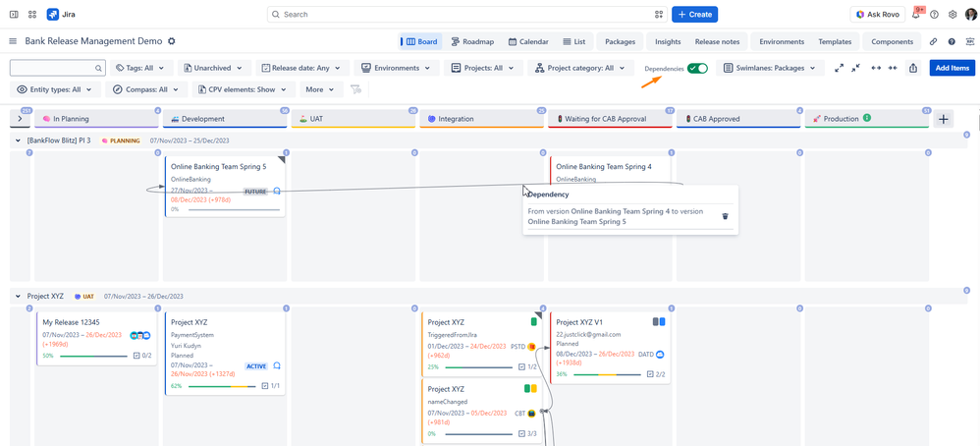Open the My Release 12345 card
Viewport: 980px width, 446px height.
click(x=97, y=339)
